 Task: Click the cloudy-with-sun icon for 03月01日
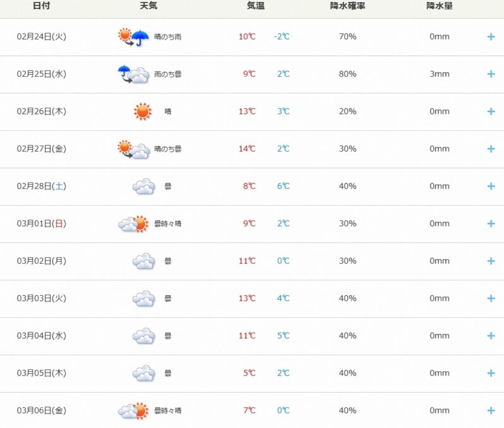click(x=134, y=223)
